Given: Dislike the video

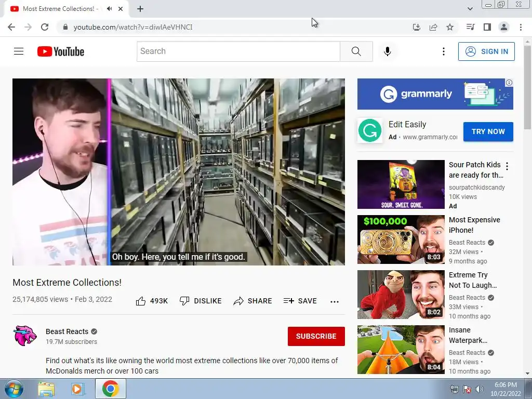Looking at the screenshot, I should coord(201,301).
